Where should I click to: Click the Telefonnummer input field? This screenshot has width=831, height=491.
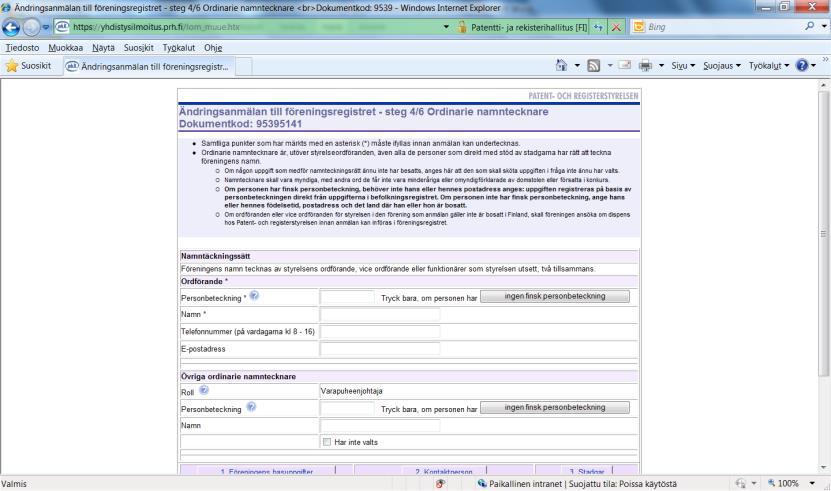tap(380, 331)
